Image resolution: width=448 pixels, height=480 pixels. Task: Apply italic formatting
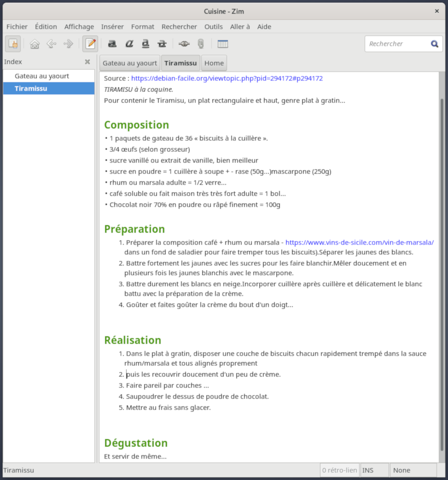click(x=129, y=44)
